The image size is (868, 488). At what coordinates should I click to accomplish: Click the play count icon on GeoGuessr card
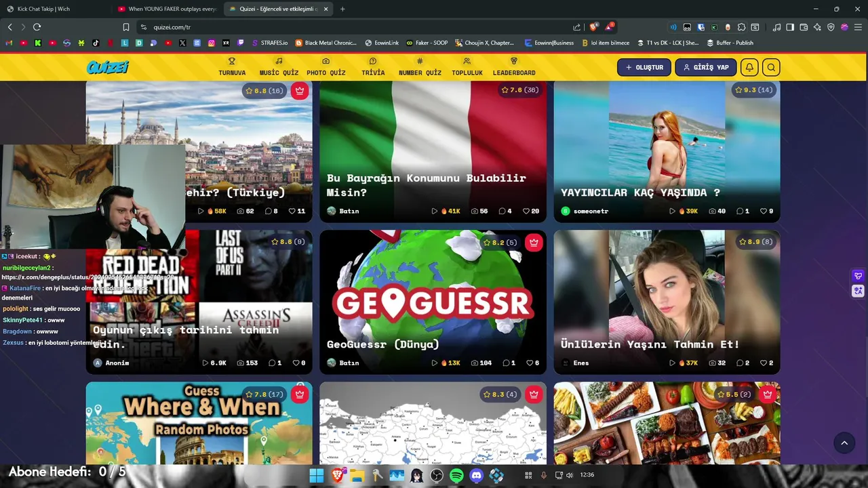(435, 363)
